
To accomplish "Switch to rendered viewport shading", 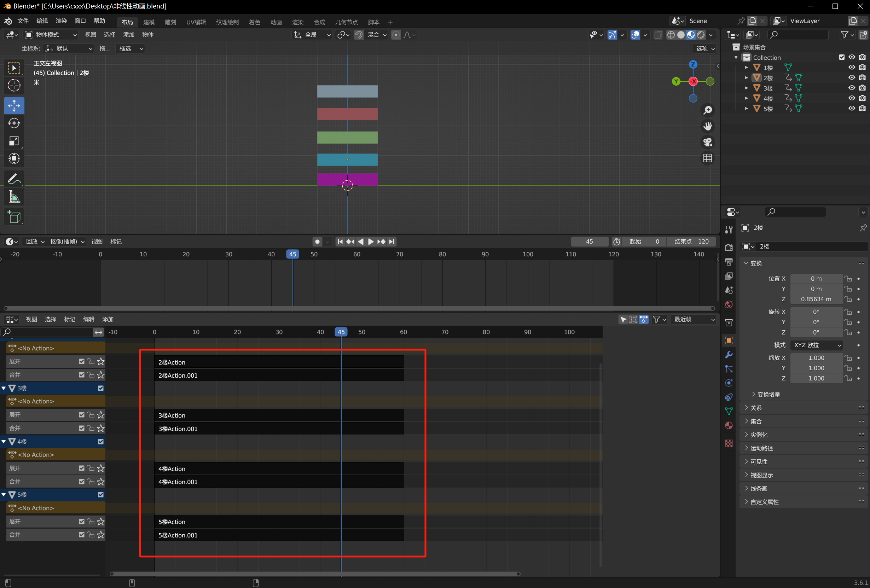I will (x=701, y=35).
